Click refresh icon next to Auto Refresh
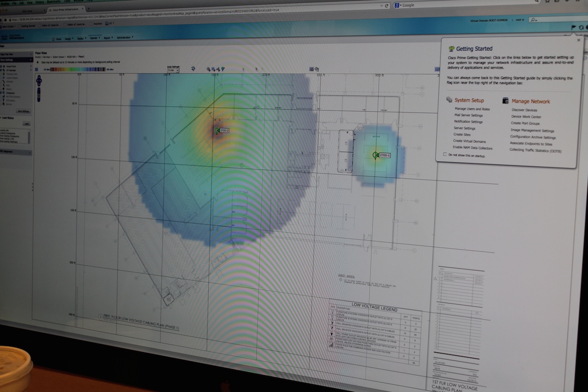588x392 pixels. coord(193,68)
